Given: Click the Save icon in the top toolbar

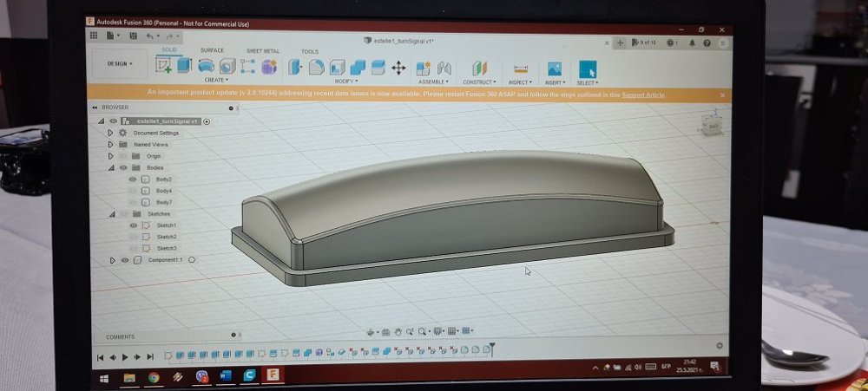Looking at the screenshot, I should (132, 36).
